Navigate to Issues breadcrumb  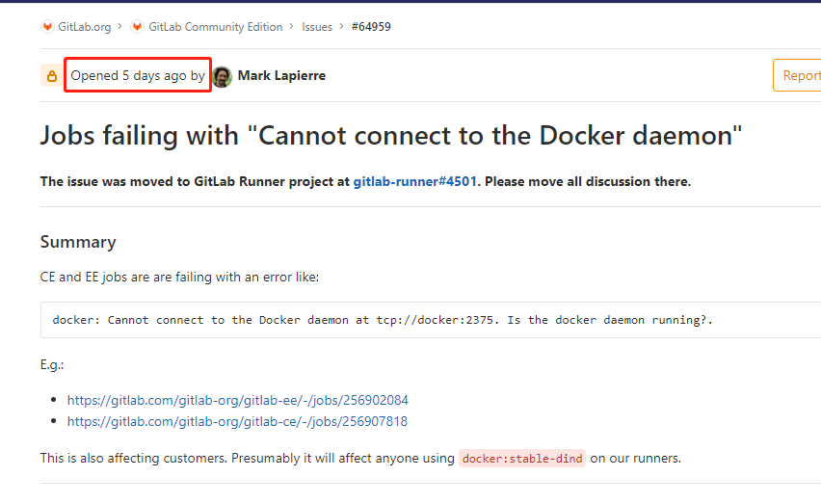click(317, 27)
